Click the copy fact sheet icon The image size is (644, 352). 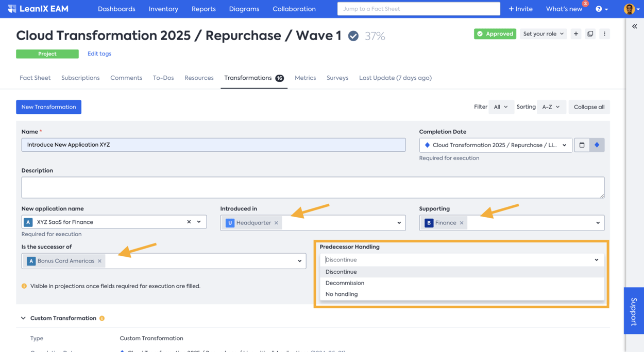(x=590, y=34)
